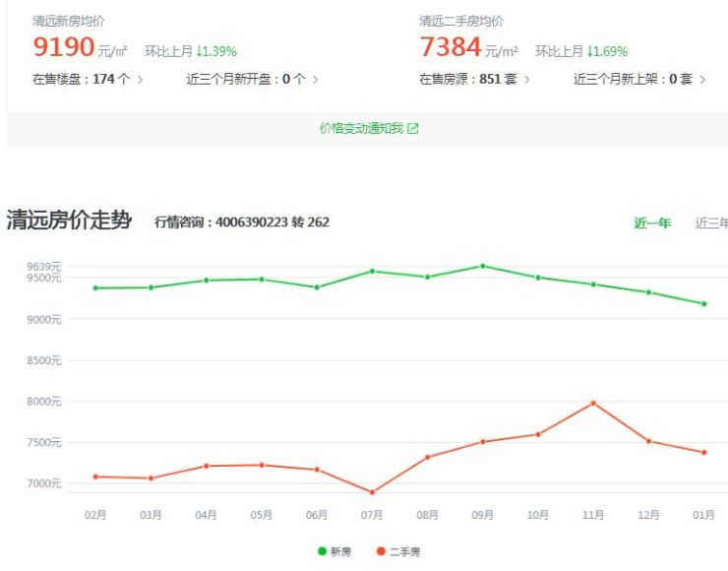Image resolution: width=728 pixels, height=571 pixels.
Task: Click the 04月 axis label
Action: tap(207, 515)
